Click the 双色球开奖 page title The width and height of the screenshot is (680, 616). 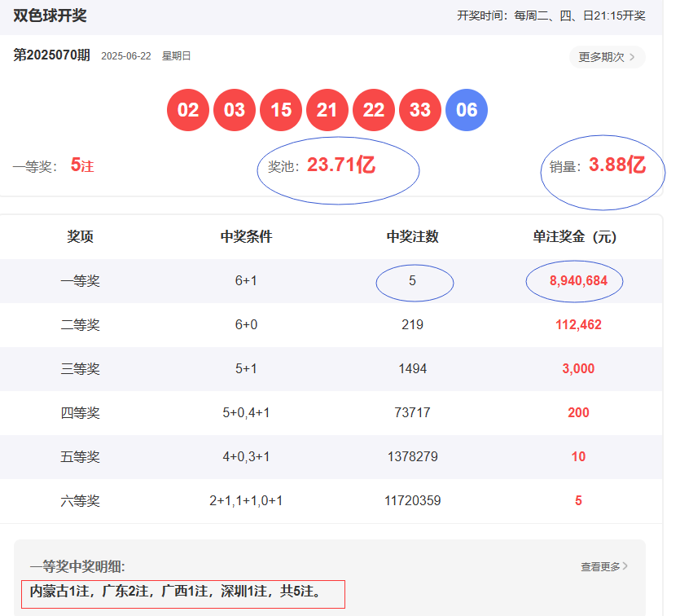click(50, 15)
